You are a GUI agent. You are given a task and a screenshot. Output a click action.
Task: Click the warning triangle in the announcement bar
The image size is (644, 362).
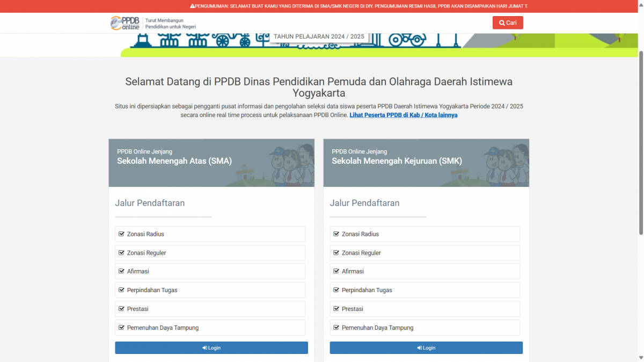[193, 6]
